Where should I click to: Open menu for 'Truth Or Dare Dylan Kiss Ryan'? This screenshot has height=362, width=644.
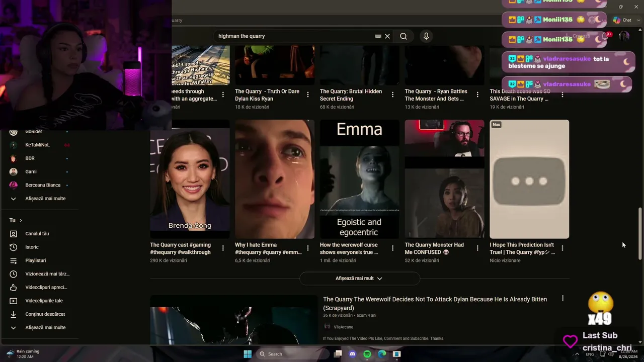pos(308,95)
